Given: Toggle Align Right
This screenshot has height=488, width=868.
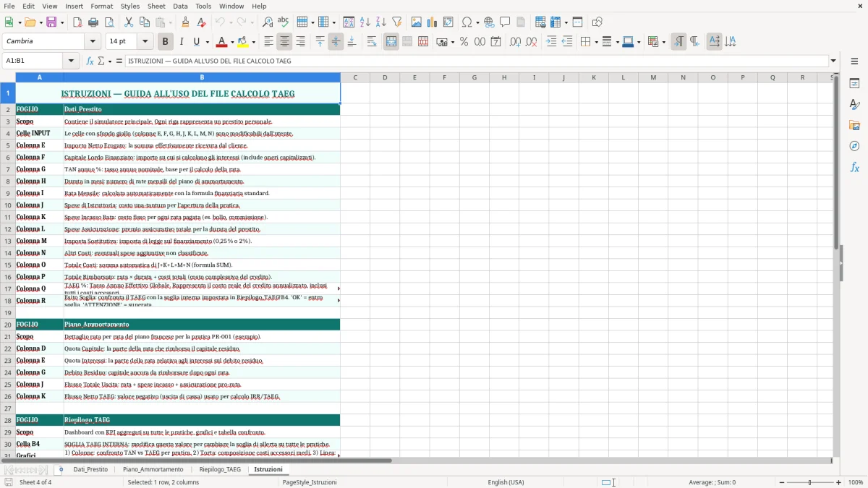Looking at the screenshot, I should [300, 42].
